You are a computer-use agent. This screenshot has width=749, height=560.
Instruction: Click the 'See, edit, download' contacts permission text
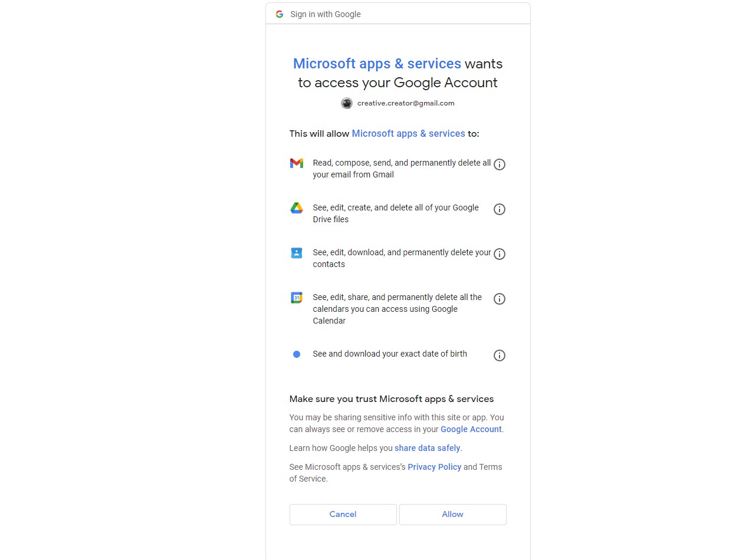(x=402, y=258)
